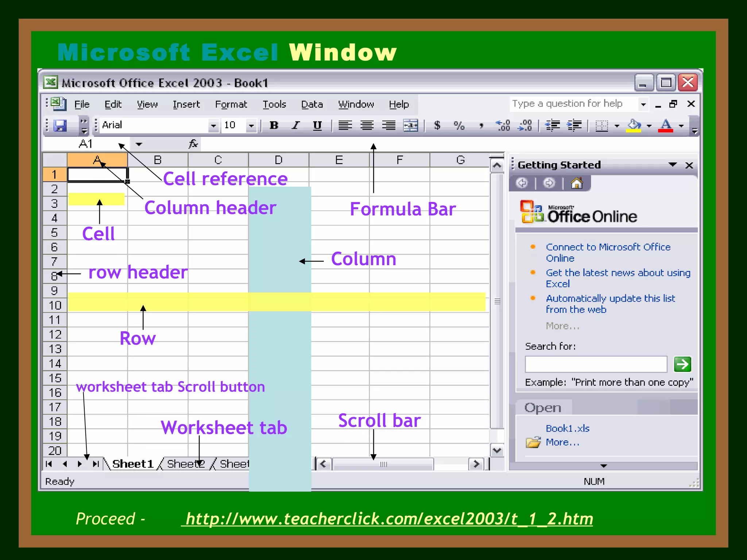The width and height of the screenshot is (747, 560).
Task: Open Font Color dropdown arrow
Action: pos(681,126)
